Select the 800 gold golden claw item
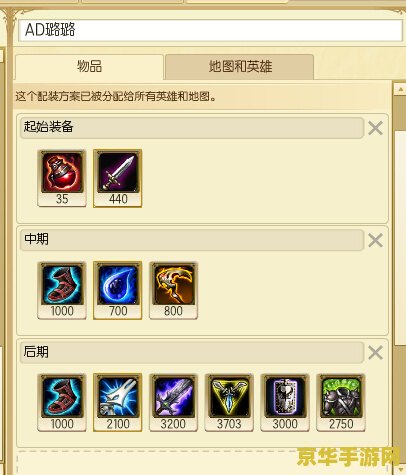The image size is (406, 475). 173,290
